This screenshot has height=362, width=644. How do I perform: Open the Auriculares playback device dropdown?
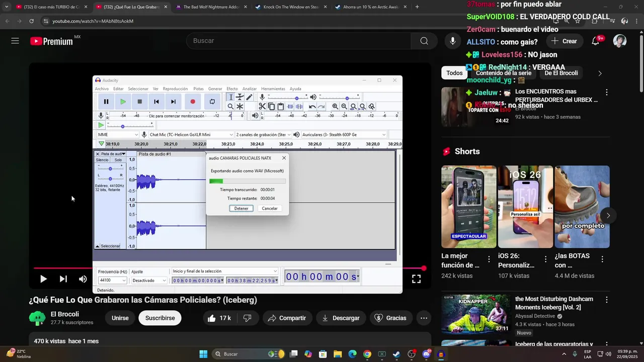click(344, 135)
